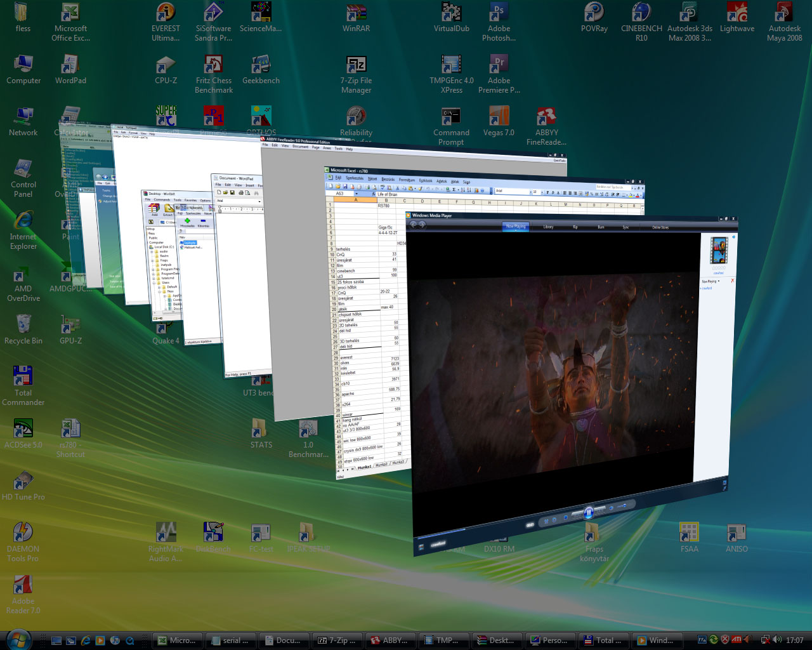Switch to Rip tab in Media Player

point(575,227)
